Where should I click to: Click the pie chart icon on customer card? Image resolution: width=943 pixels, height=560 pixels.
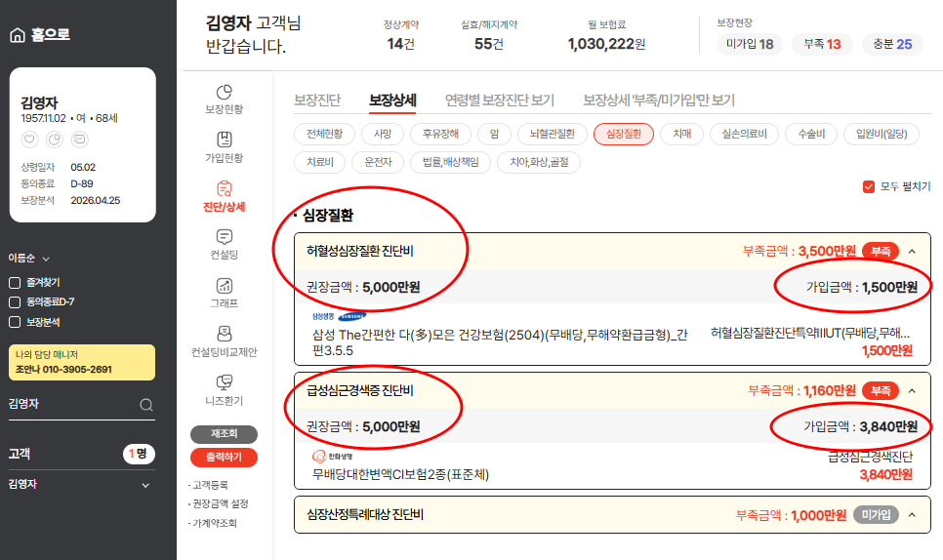pyautogui.click(x=55, y=140)
